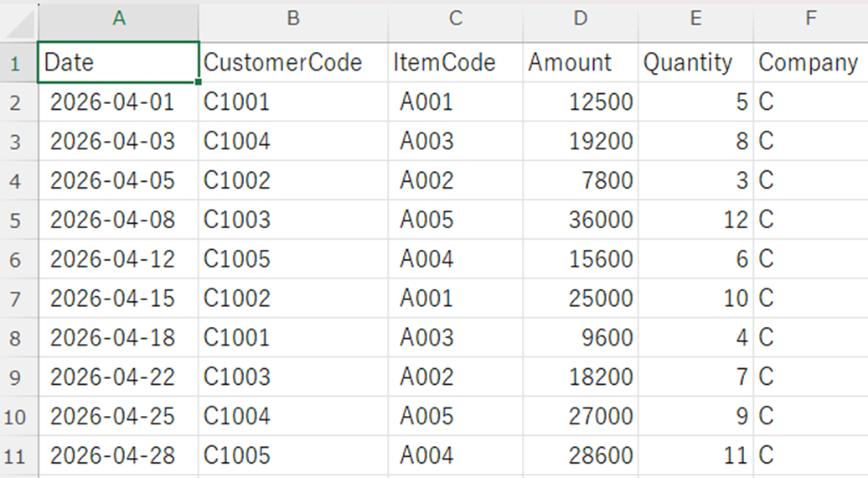The image size is (868, 478).
Task: Click the ItemCode header cell
Action: (455, 63)
